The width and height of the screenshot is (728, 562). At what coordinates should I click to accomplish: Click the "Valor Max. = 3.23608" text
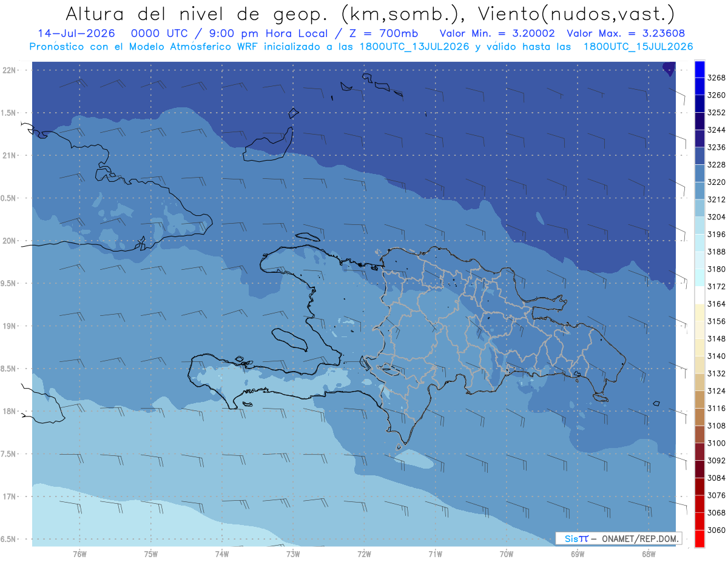(625, 33)
